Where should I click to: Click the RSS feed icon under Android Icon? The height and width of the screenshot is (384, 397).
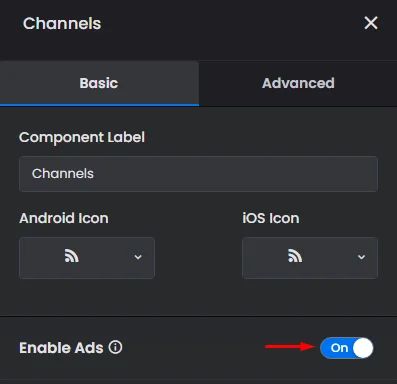72,256
